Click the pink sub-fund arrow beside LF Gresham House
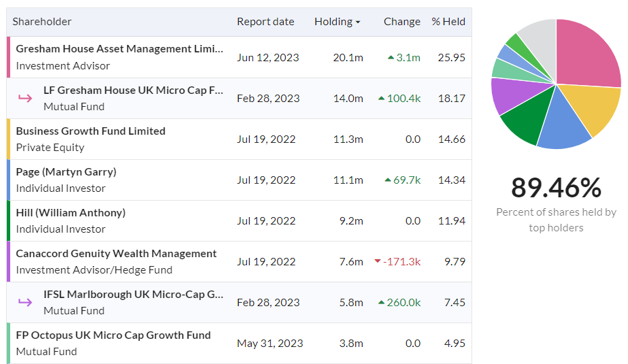The image size is (628, 364). click(x=25, y=99)
